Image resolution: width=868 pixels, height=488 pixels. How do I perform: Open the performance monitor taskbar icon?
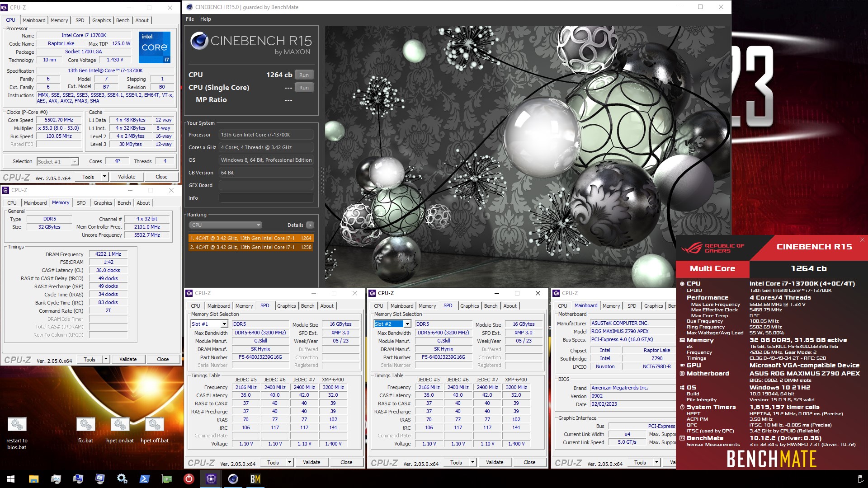click(x=56, y=479)
